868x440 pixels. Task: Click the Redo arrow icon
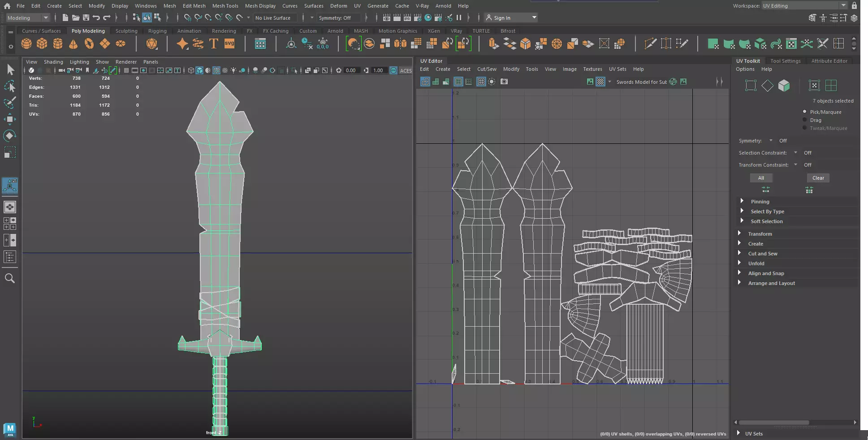pyautogui.click(x=107, y=17)
